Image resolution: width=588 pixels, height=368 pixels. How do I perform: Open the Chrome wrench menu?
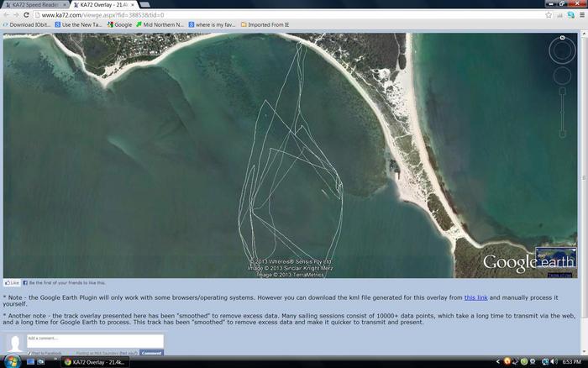[x=581, y=15]
